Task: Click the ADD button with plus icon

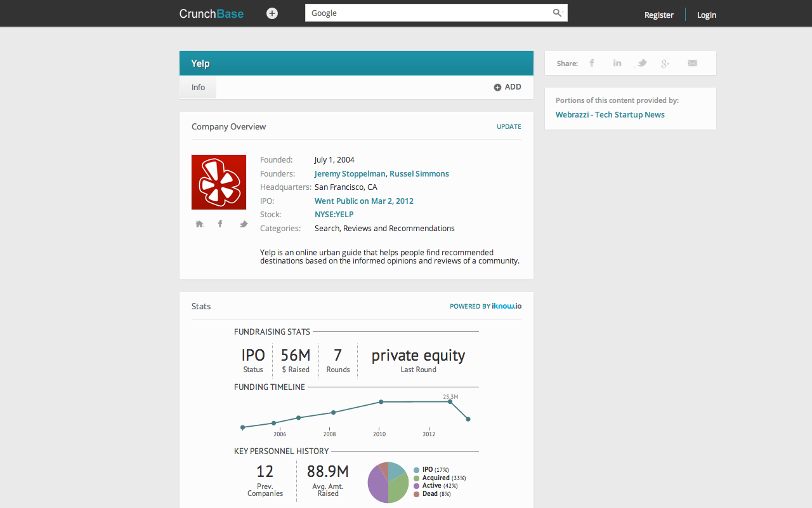Action: (x=507, y=87)
